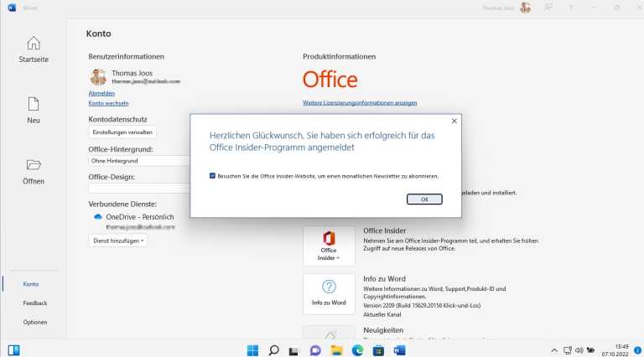Click the Konto wechseln link
This screenshot has width=644, height=357.
pyautogui.click(x=108, y=103)
